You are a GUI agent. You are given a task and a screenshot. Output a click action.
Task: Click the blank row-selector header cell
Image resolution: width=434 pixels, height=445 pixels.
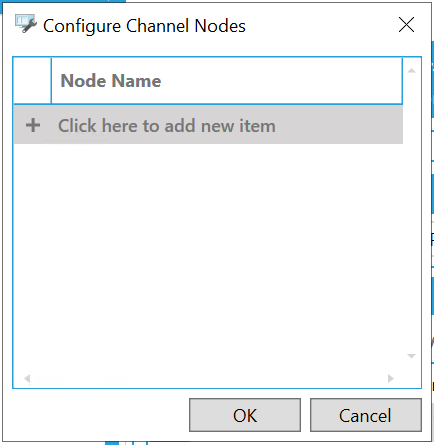pyautogui.click(x=32, y=81)
